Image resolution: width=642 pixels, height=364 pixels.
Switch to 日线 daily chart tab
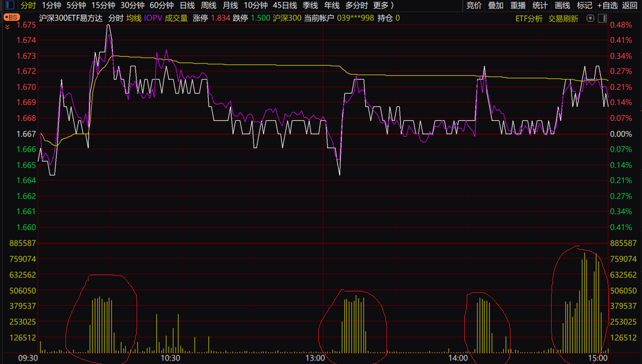point(187,6)
